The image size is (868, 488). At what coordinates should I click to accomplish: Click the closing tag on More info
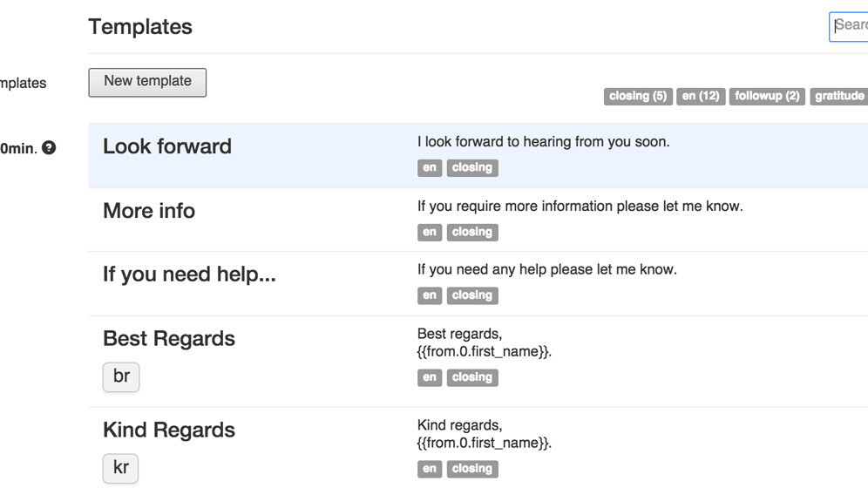tap(472, 233)
